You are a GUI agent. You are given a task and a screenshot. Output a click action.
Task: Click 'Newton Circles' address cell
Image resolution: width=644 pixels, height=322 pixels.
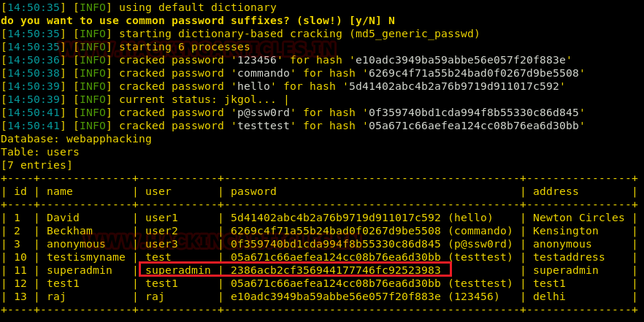coord(578,218)
